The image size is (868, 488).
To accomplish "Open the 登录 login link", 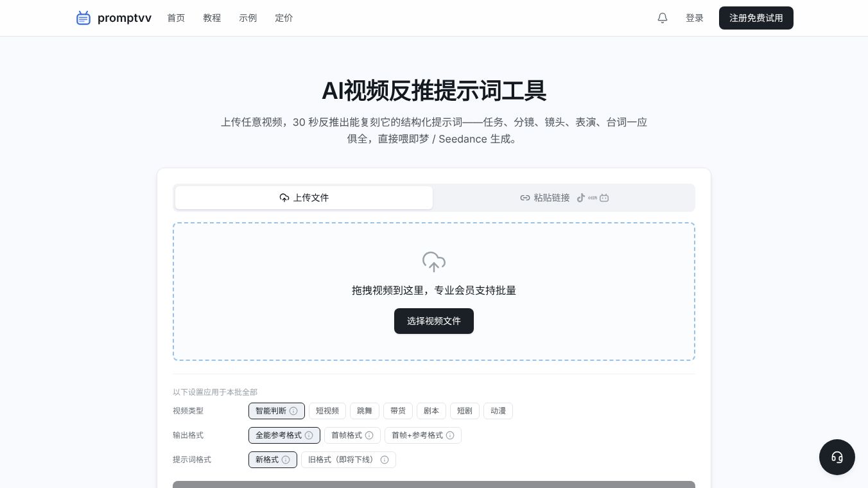I will point(695,18).
